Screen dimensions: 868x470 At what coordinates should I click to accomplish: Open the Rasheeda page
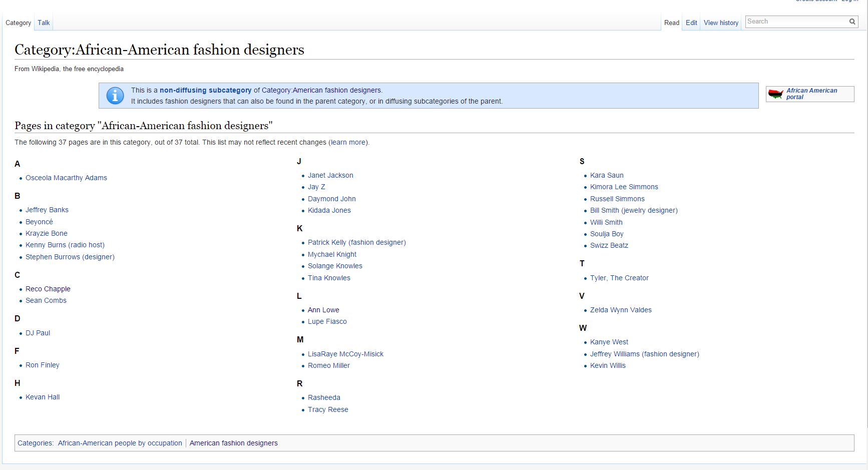(324, 397)
